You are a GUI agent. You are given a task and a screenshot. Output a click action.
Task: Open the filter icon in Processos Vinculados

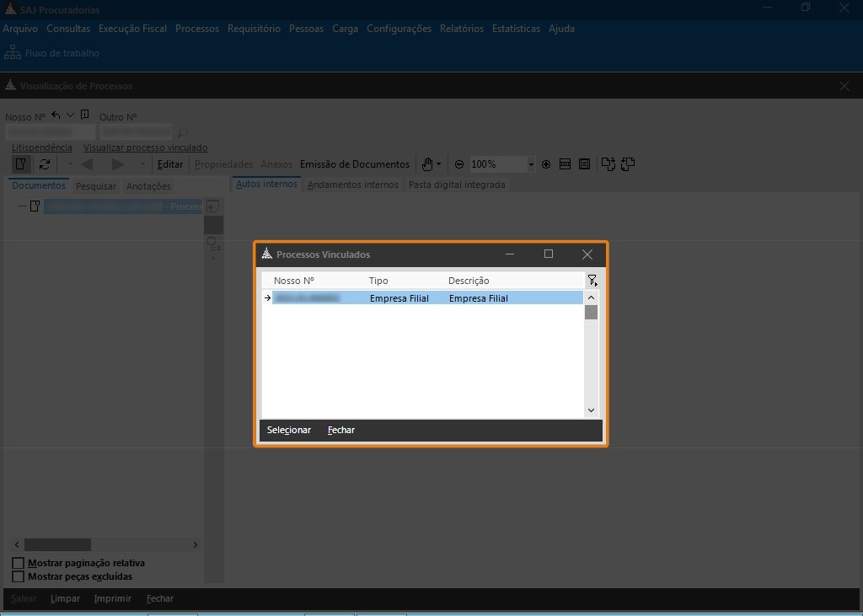592,281
